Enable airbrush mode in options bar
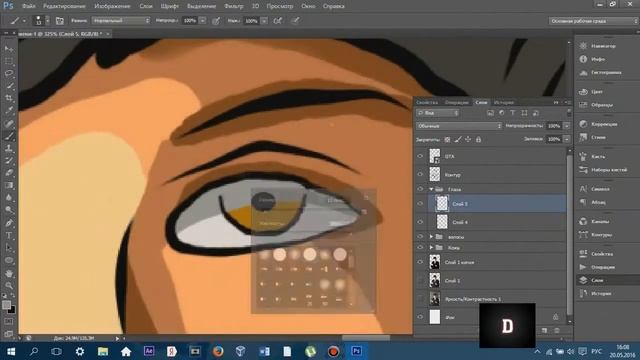 (x=278, y=20)
